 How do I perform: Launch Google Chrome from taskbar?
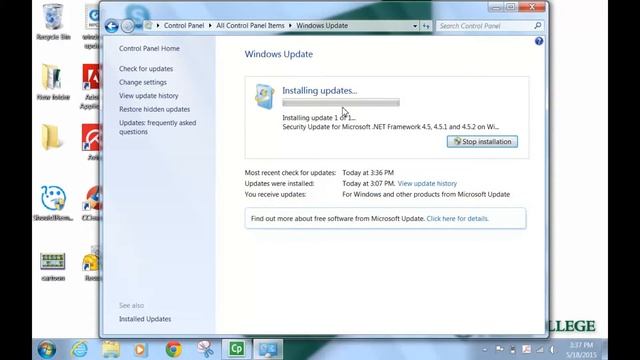click(173, 350)
